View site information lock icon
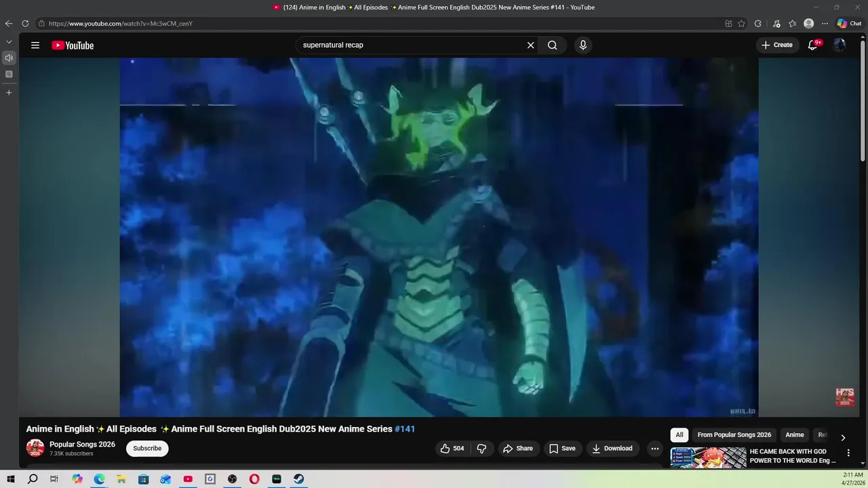The image size is (868, 488). (41, 23)
